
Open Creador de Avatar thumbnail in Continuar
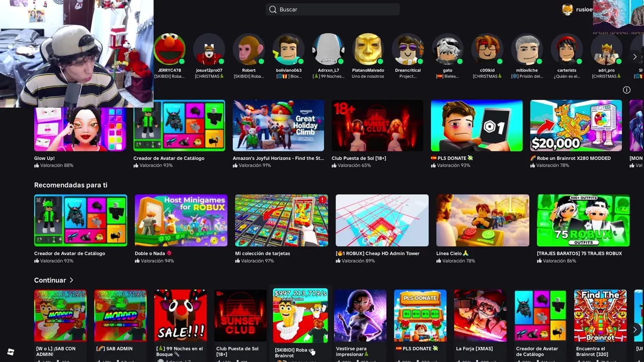(x=540, y=316)
